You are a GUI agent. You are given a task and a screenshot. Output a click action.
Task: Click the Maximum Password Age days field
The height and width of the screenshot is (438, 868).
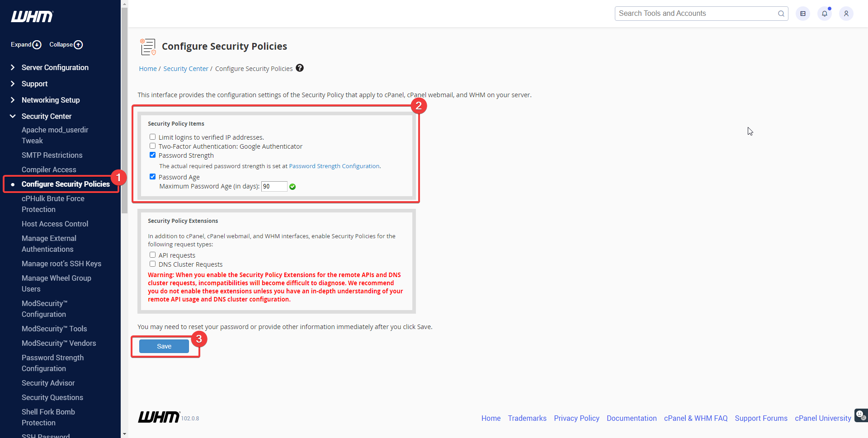click(x=274, y=186)
